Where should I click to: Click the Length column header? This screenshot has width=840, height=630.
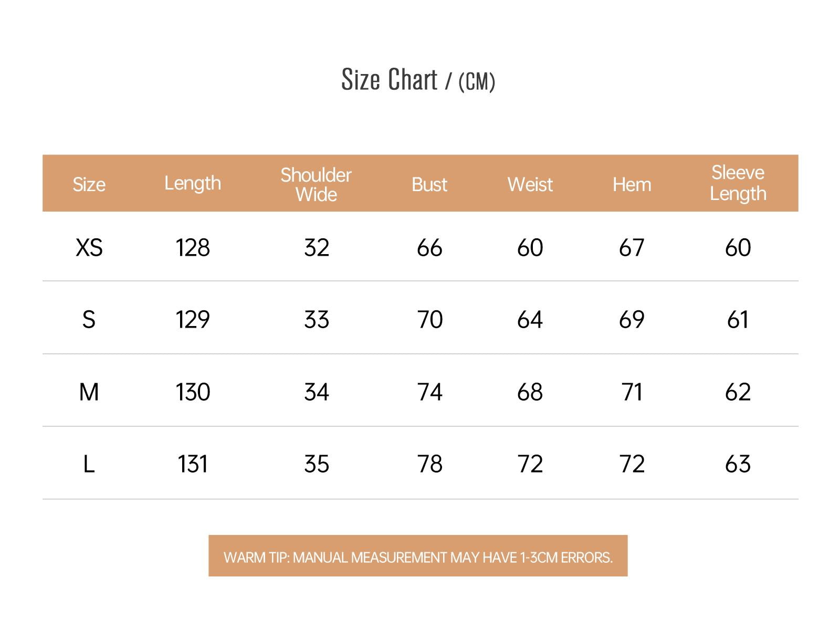[193, 183]
